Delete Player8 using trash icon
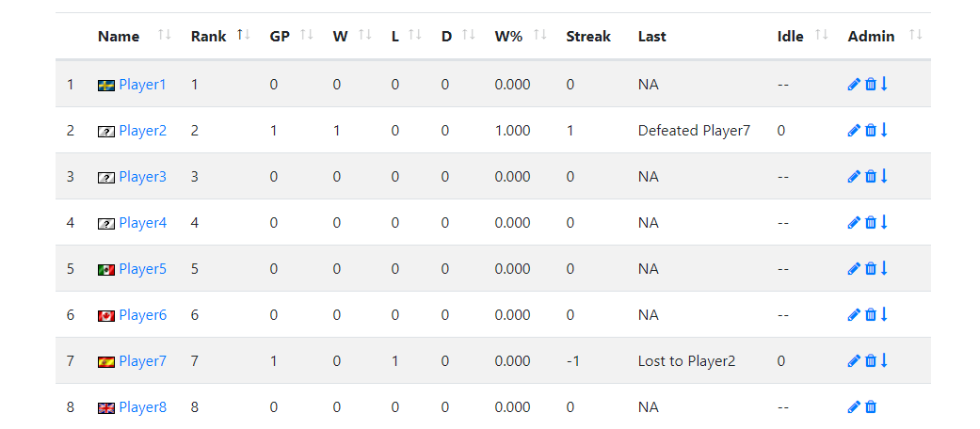980x429 pixels. [870, 407]
